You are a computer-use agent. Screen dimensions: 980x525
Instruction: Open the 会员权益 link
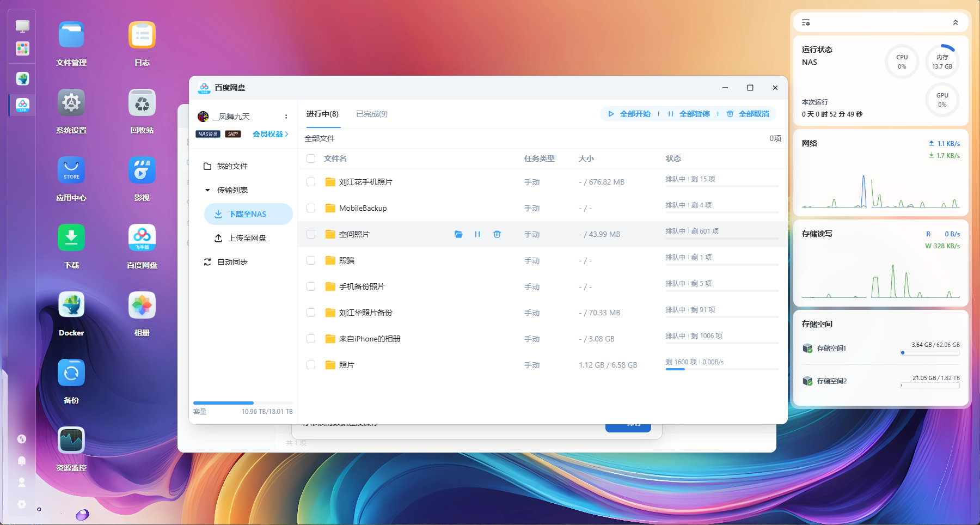click(x=270, y=134)
